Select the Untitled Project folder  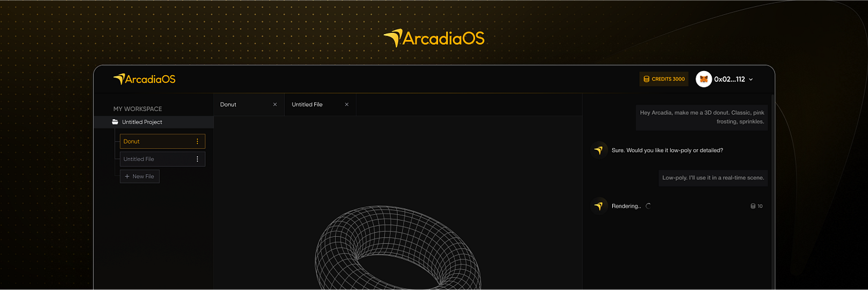[154, 122]
